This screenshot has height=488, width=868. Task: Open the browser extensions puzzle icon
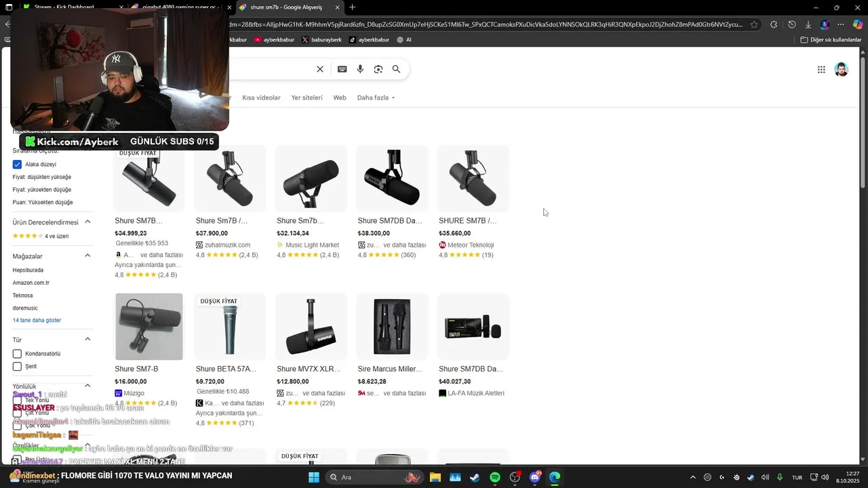click(774, 24)
